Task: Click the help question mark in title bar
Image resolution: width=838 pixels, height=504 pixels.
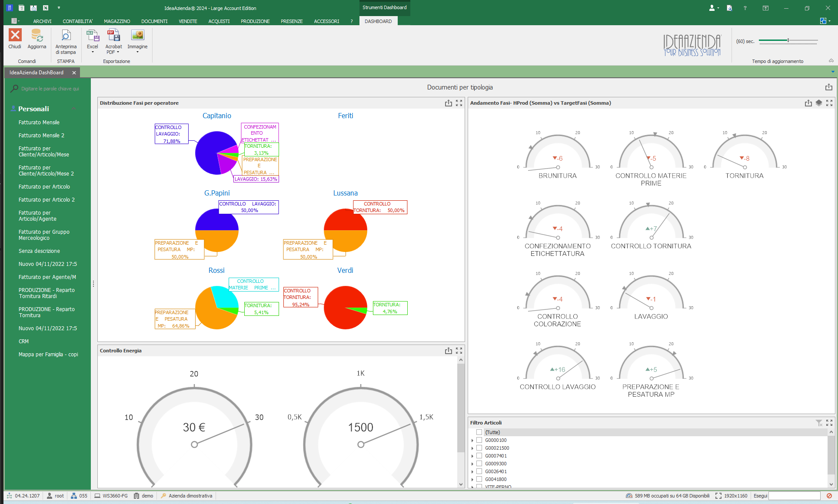Action: click(745, 8)
